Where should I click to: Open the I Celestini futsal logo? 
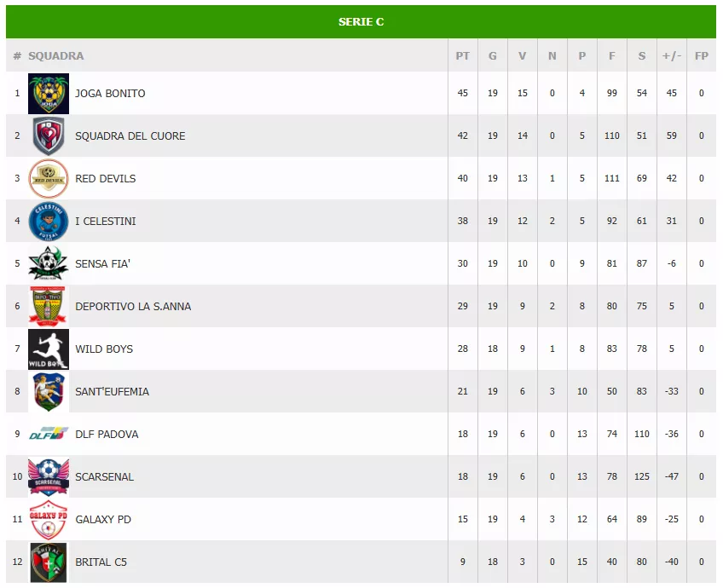(49, 222)
